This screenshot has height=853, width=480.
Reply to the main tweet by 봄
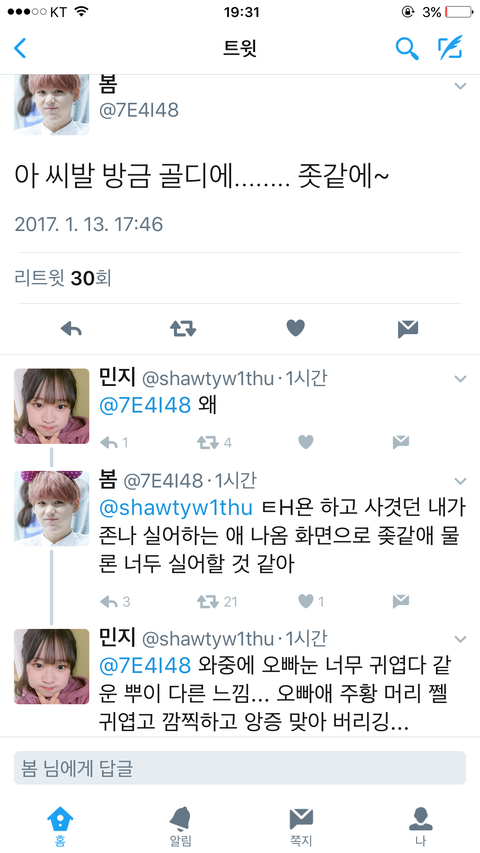pyautogui.click(x=71, y=329)
